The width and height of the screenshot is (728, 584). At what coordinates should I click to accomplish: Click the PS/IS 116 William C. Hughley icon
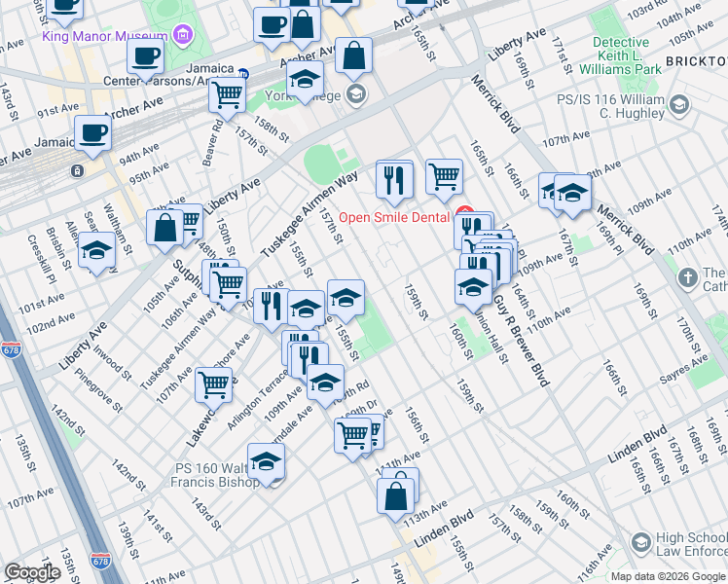pyautogui.click(x=679, y=105)
